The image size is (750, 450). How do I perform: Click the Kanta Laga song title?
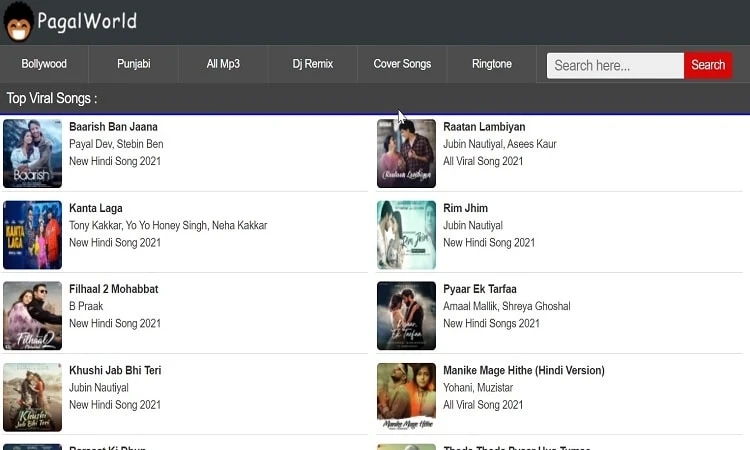coord(96,208)
